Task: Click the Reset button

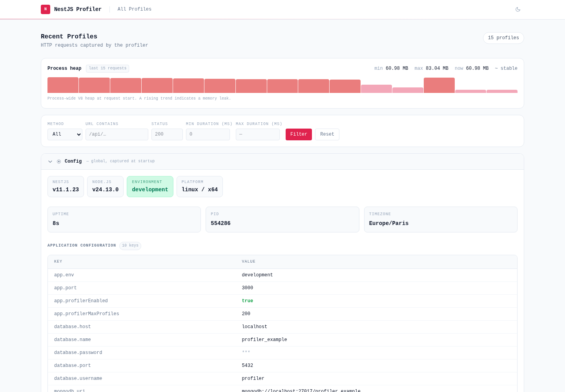Action: click(x=327, y=134)
